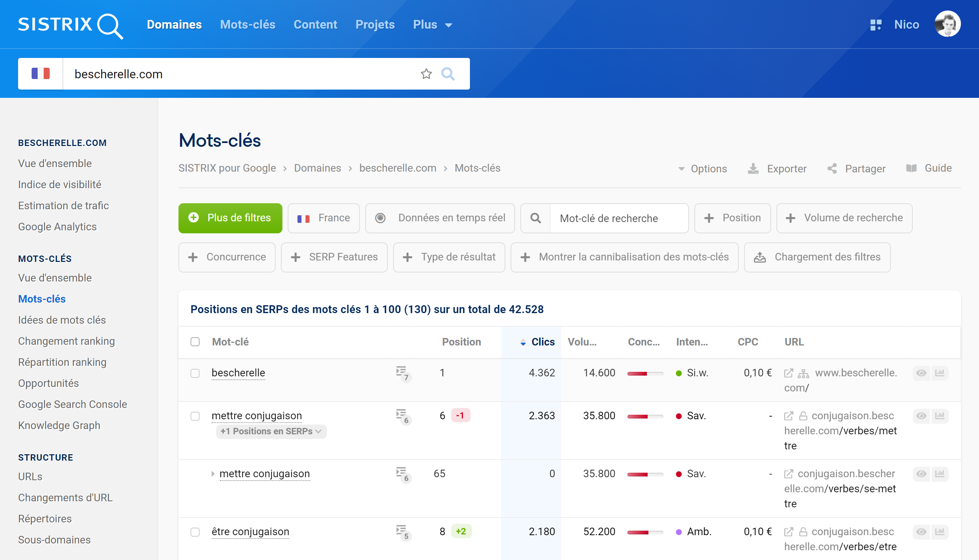Image resolution: width=979 pixels, height=560 pixels.
Task: Open the France country filter
Action: [x=324, y=218]
